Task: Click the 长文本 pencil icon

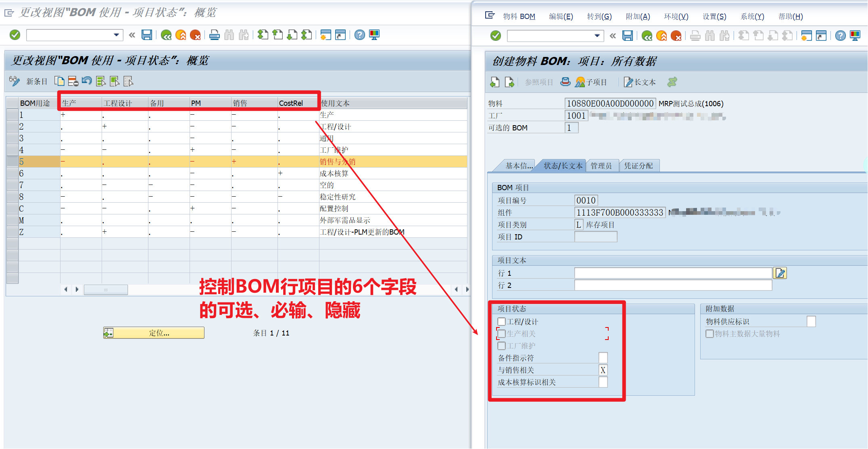Action: pyautogui.click(x=628, y=82)
